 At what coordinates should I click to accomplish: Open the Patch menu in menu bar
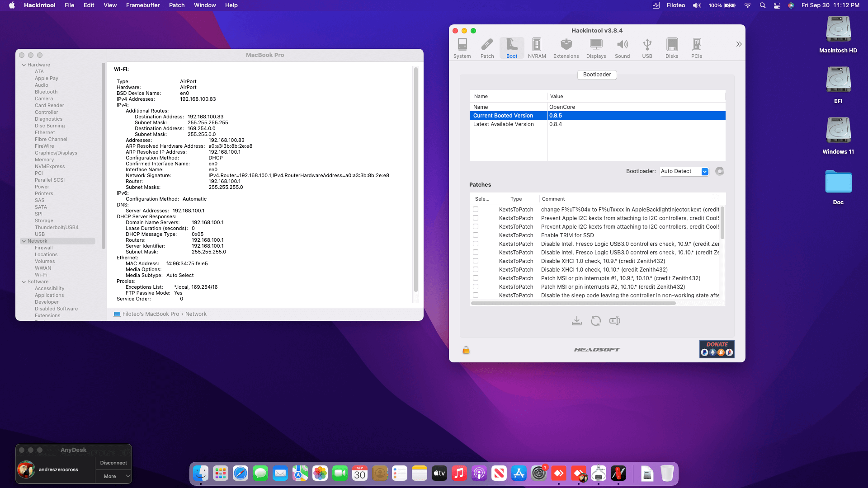point(177,5)
